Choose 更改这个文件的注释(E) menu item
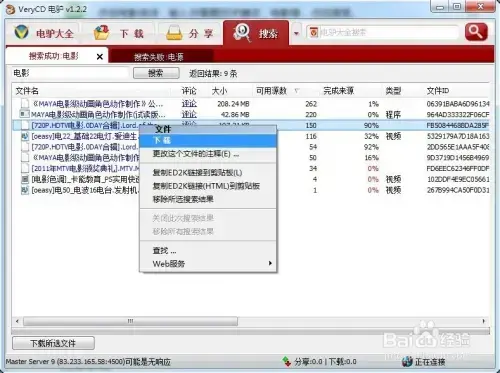Viewport: 500px width, 373px height. point(208,154)
